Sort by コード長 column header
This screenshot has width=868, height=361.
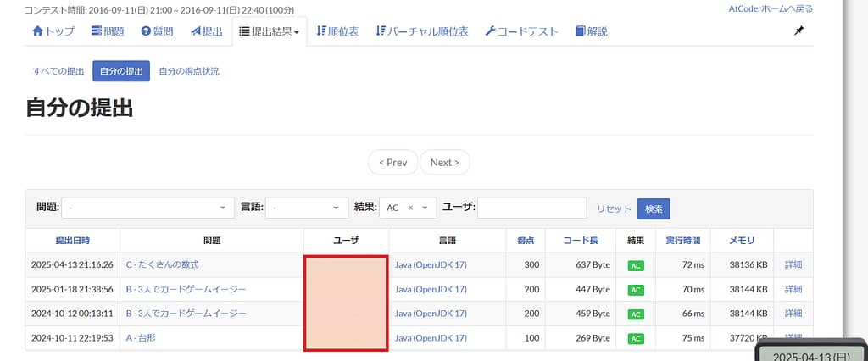pos(581,241)
